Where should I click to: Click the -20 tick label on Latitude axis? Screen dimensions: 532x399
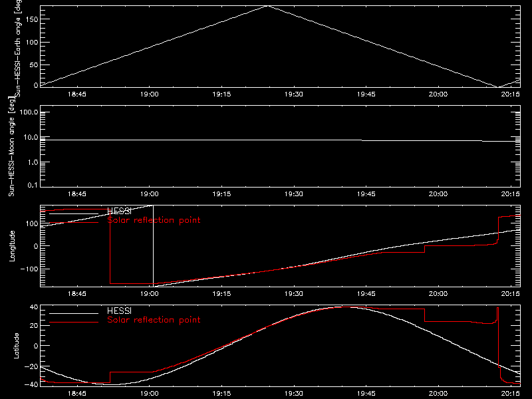point(31,366)
